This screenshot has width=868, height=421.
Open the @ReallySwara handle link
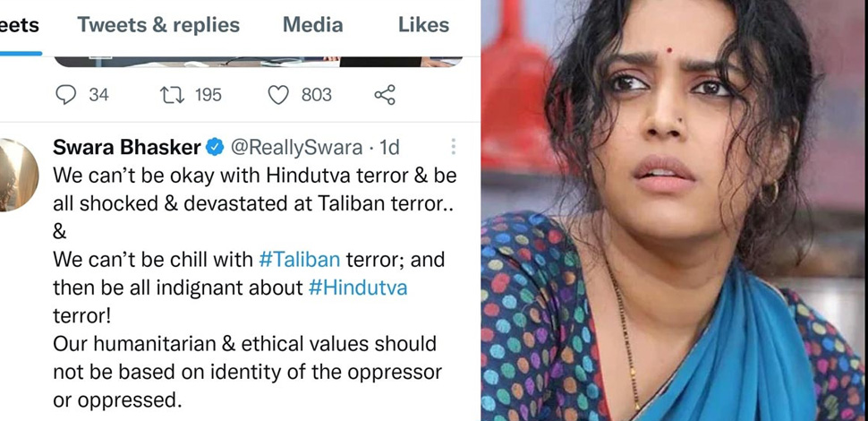[x=296, y=147]
